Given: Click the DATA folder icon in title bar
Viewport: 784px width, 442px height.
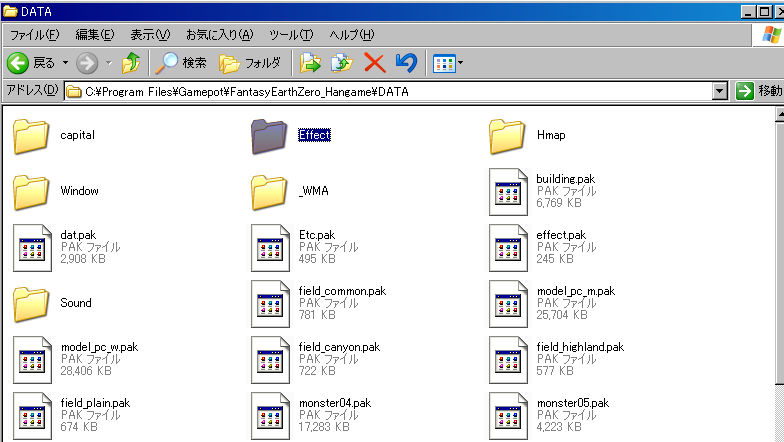Looking at the screenshot, I should coord(10,11).
